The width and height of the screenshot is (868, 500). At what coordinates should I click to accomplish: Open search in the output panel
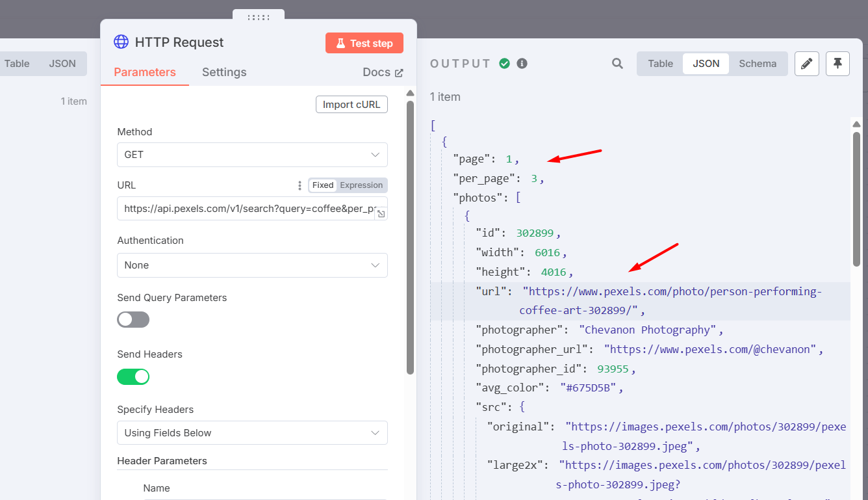[x=617, y=64]
